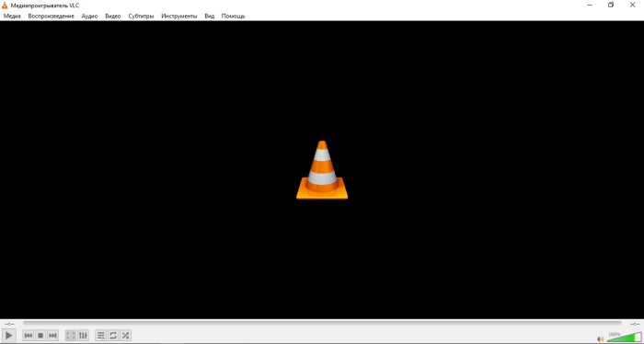Open the Медиа menu
The width and height of the screenshot is (644, 344).
(x=12, y=16)
